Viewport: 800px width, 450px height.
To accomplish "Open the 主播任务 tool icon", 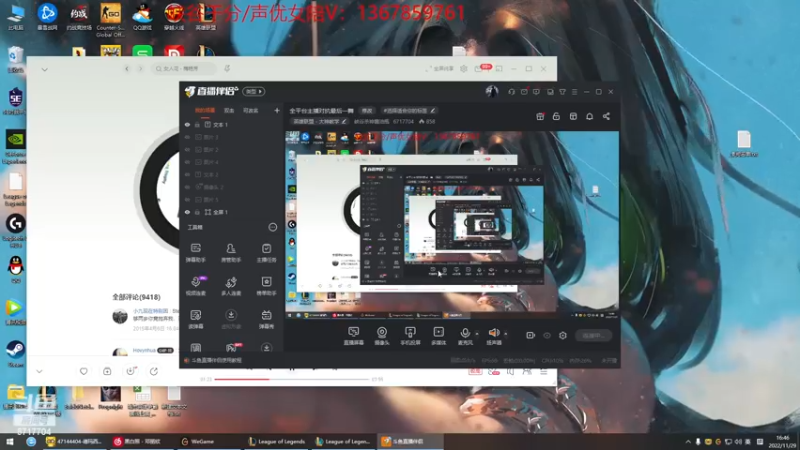I will pyautogui.click(x=266, y=253).
